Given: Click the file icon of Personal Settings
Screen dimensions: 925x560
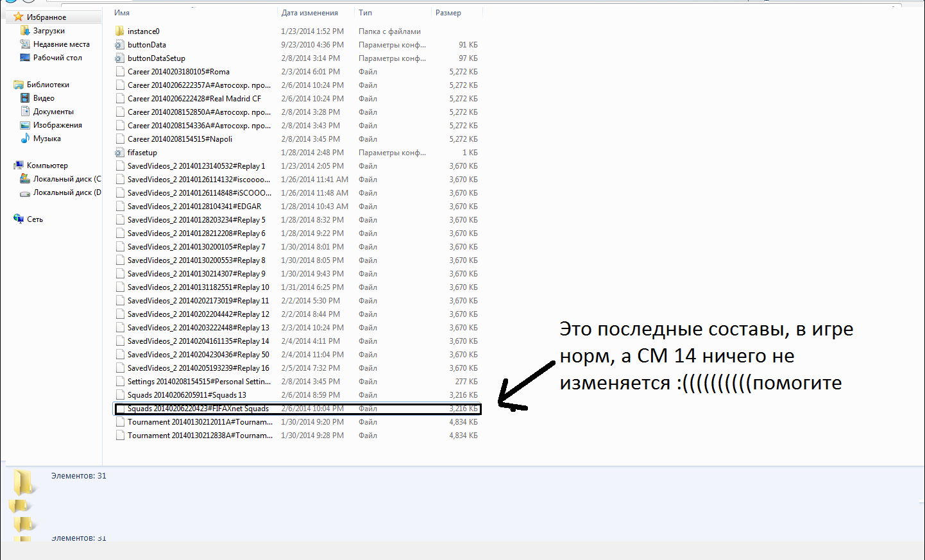Looking at the screenshot, I should pyautogui.click(x=119, y=381).
